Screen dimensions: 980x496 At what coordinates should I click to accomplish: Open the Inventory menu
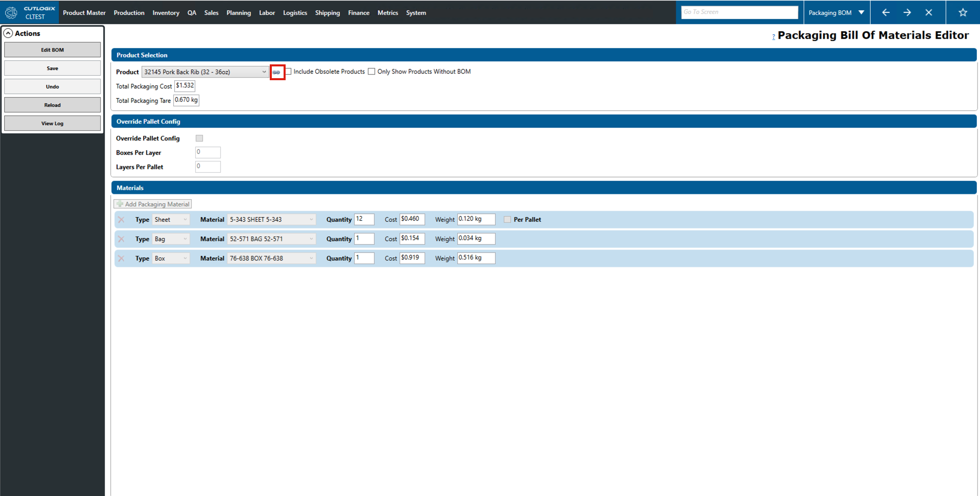[166, 13]
